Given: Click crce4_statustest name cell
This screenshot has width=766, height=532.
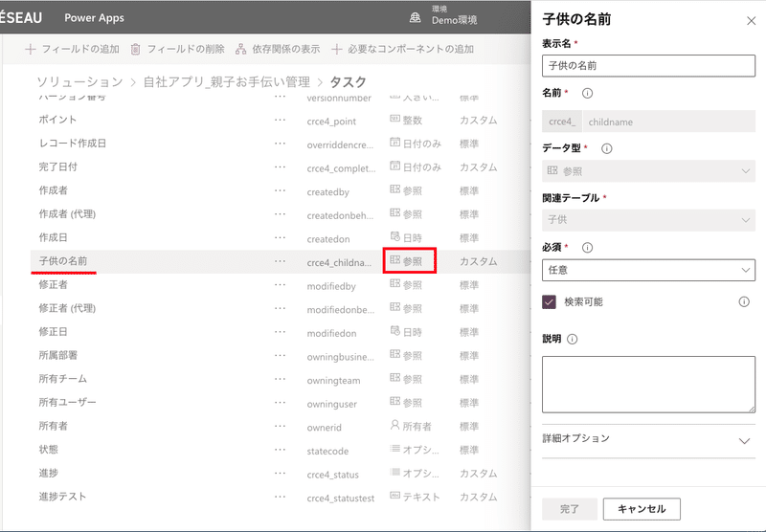Looking at the screenshot, I should pyautogui.click(x=341, y=499).
